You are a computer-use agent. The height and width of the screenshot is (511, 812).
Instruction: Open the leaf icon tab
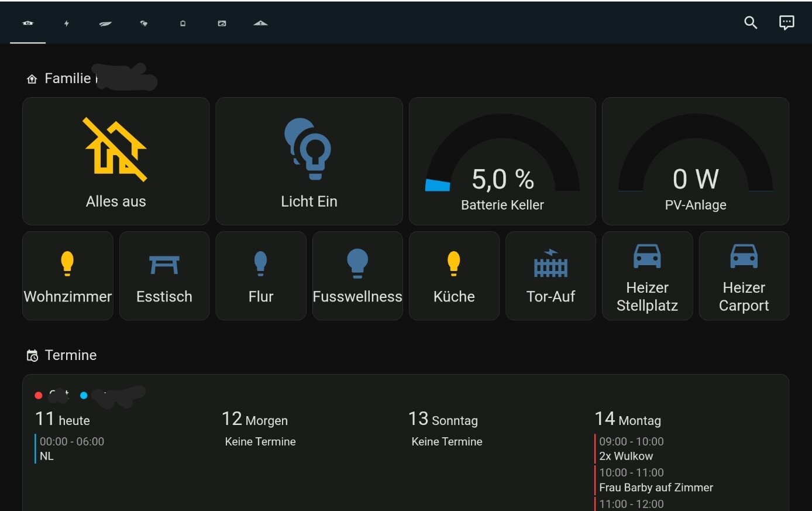click(105, 23)
